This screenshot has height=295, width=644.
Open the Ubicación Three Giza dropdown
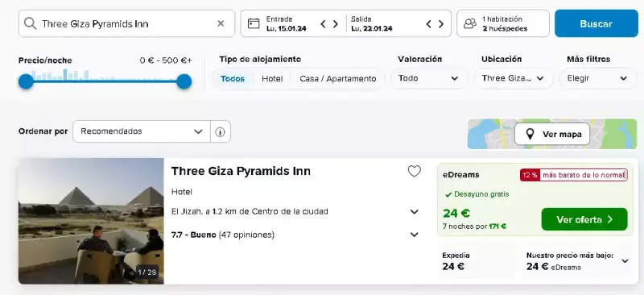(x=513, y=78)
